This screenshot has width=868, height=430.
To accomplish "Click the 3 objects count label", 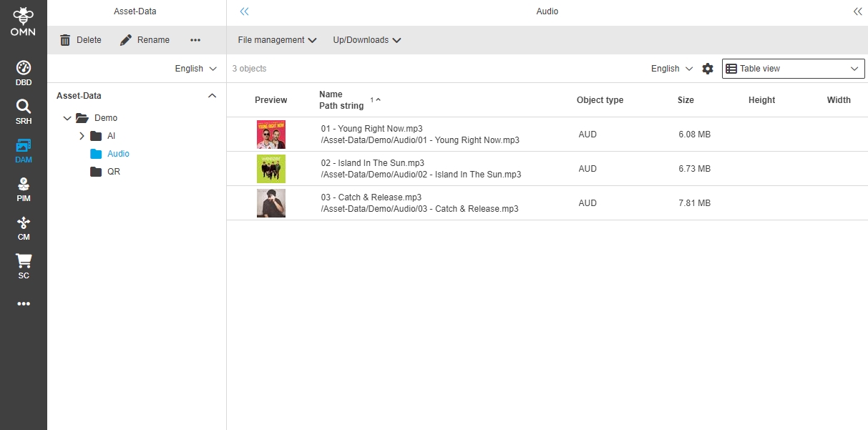I will 249,69.
